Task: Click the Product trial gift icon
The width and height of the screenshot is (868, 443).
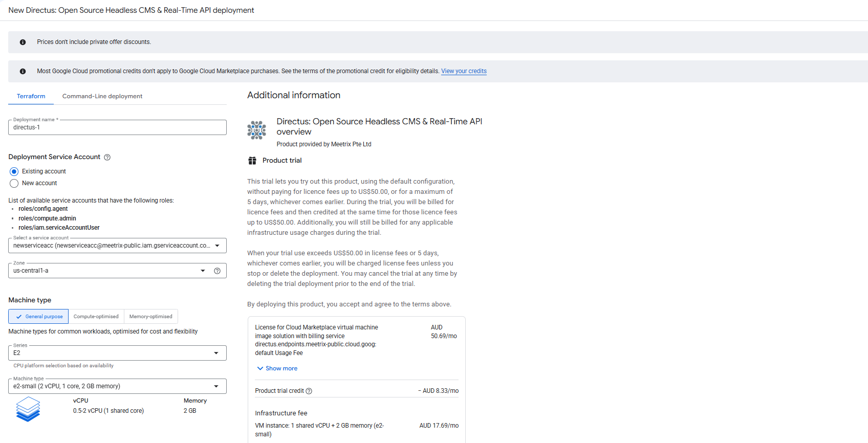Action: pos(252,161)
